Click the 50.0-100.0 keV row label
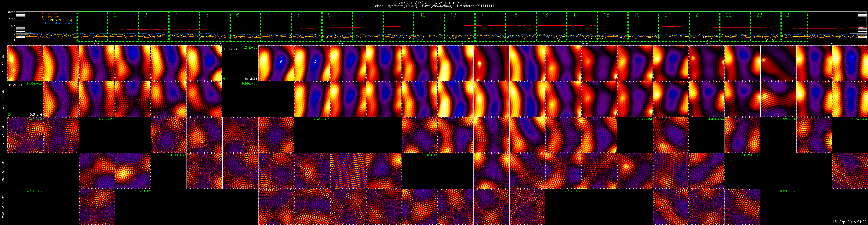Screen dimensions: 868x225 (x=3, y=207)
